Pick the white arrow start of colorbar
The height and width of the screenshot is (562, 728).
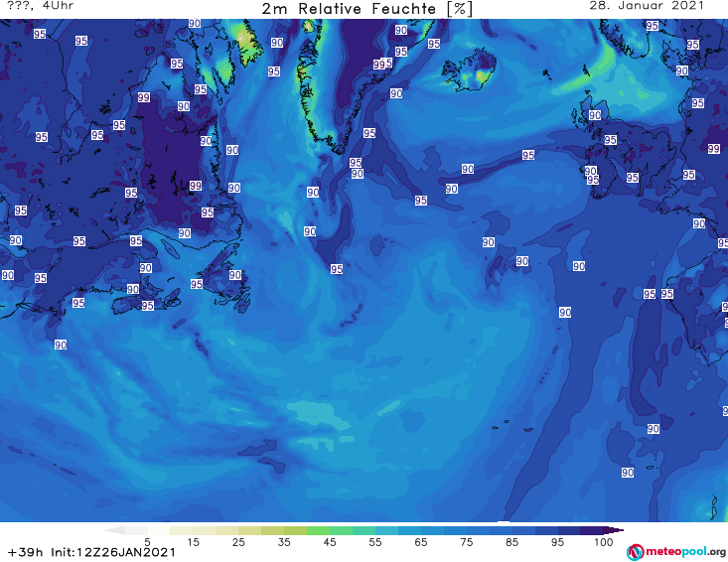pos(114,530)
